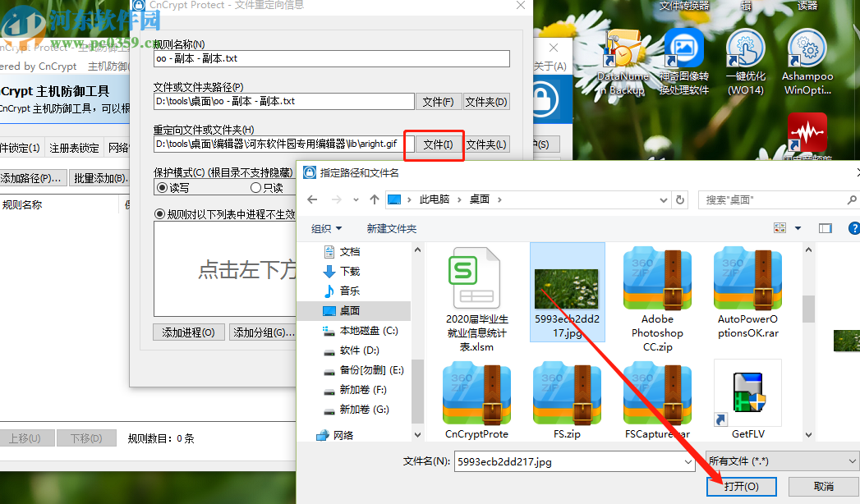Image resolution: width=860 pixels, height=504 pixels.
Task: Open the 关于(A) menu
Action: (550, 66)
